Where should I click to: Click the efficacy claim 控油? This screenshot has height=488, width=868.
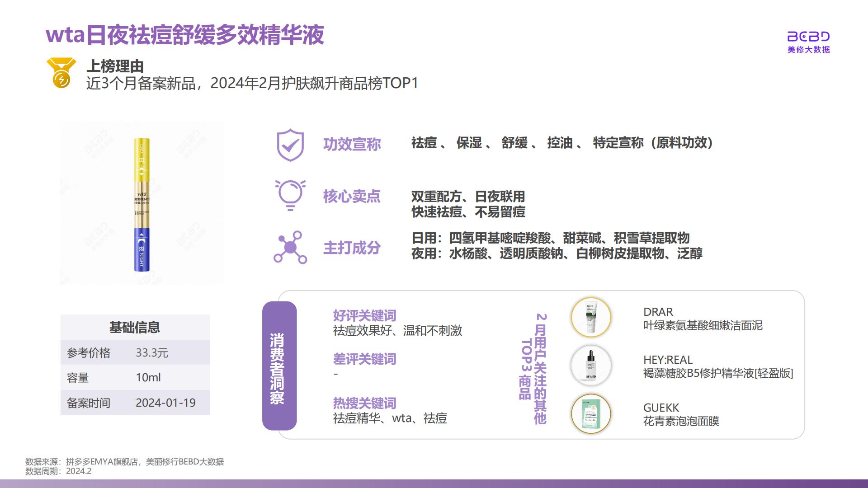point(560,143)
